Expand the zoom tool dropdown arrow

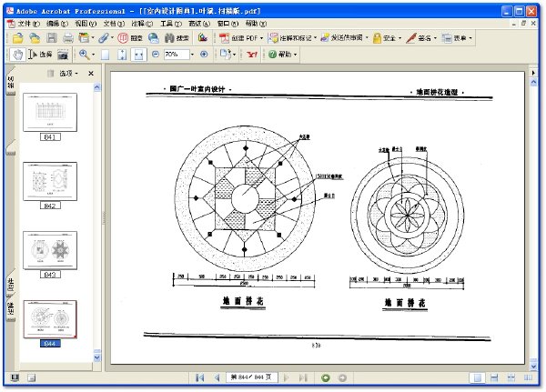click(93, 55)
